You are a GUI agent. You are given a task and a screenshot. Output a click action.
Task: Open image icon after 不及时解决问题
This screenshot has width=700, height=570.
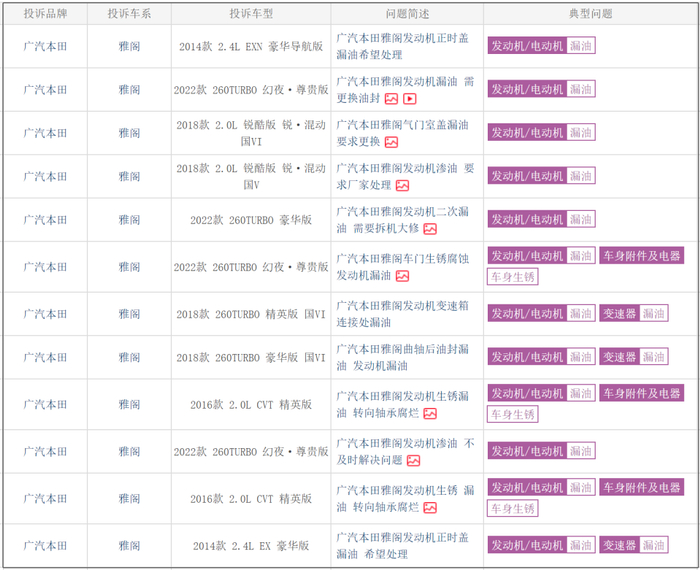(x=413, y=460)
